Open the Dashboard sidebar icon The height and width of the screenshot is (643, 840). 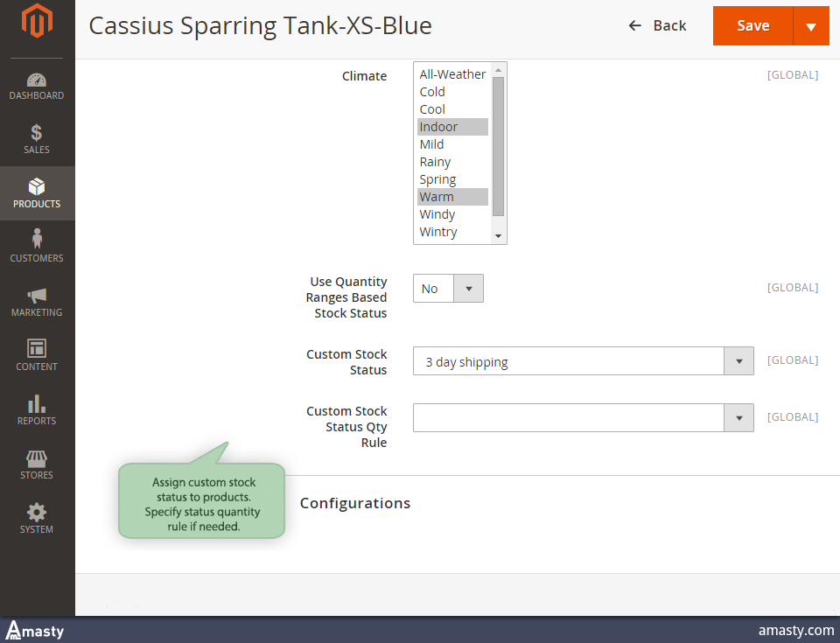(37, 80)
